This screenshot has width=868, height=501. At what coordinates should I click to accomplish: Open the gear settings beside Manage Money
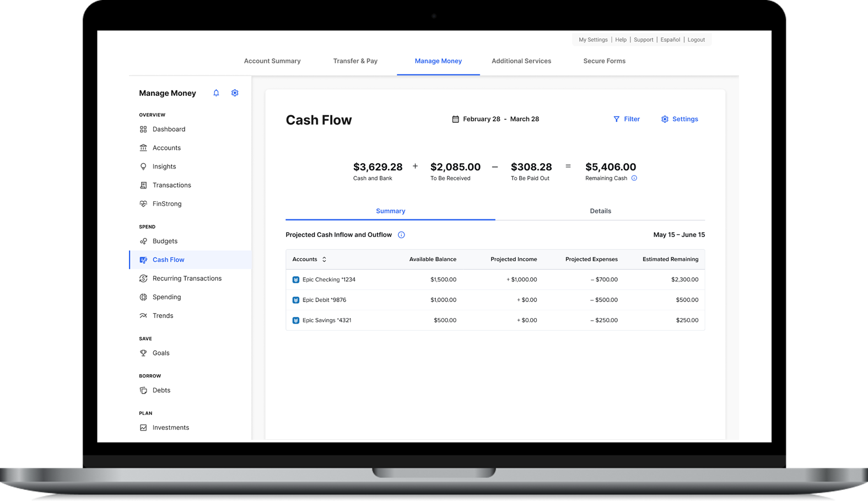(x=235, y=93)
